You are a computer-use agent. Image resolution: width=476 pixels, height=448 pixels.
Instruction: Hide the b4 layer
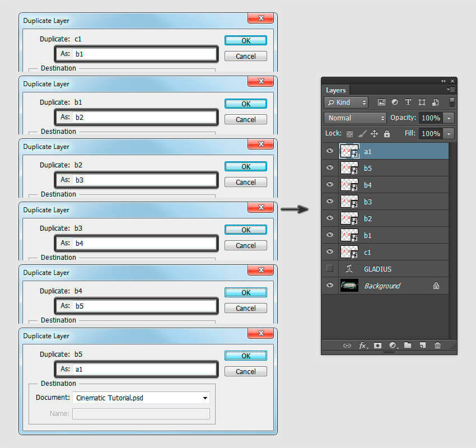330,184
